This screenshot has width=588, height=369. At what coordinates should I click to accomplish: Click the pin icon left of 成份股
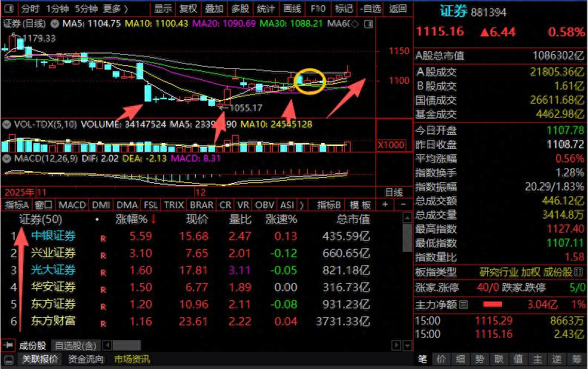(8, 345)
